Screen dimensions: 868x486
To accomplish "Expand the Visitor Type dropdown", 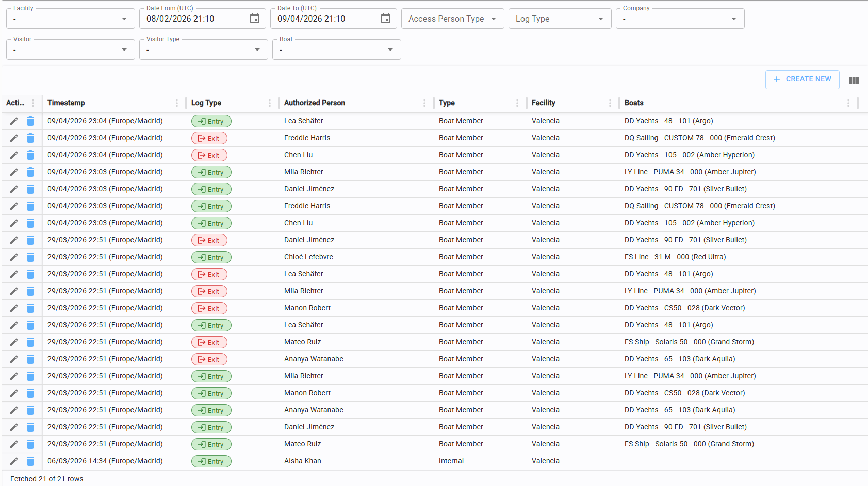I will coord(203,50).
